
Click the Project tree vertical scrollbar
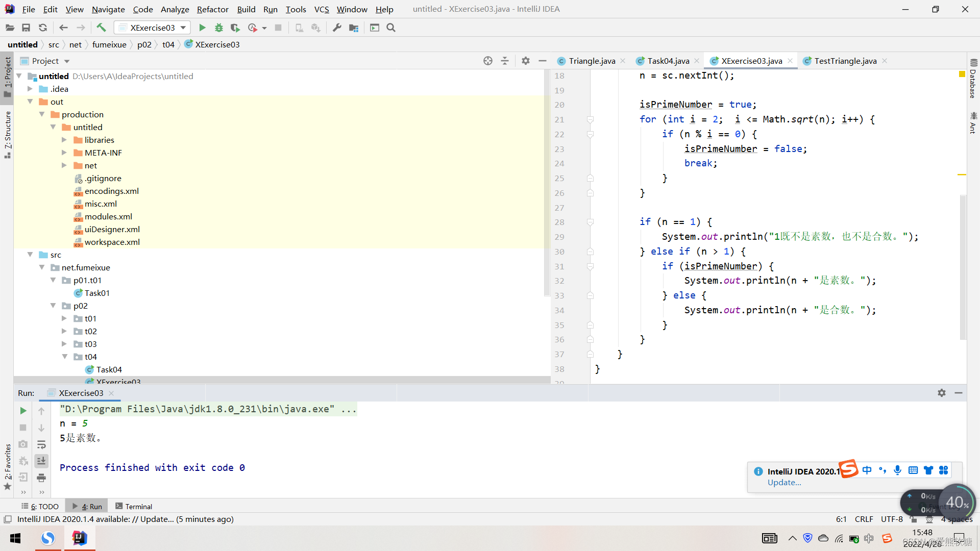coord(547,184)
